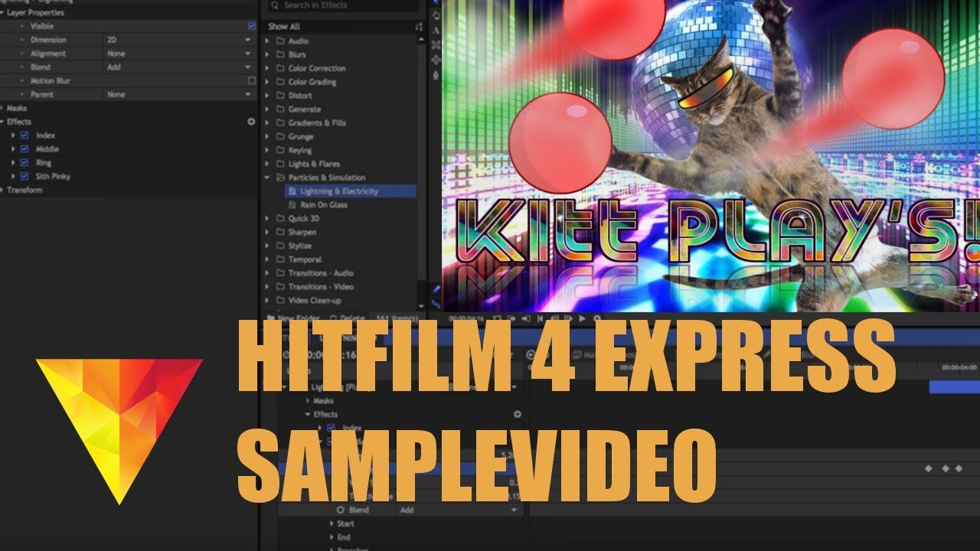980x551 pixels.
Task: Select the text tool (A) in viewer toolbar
Action: point(436,30)
